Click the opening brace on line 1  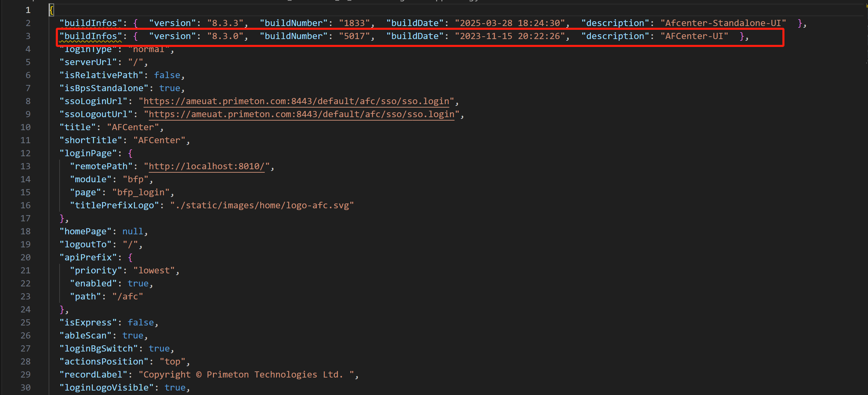click(x=51, y=10)
